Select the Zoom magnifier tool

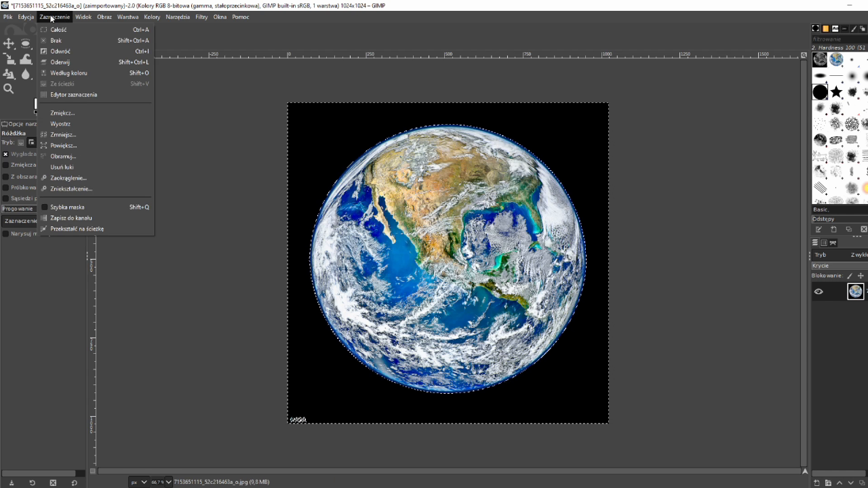click(9, 89)
